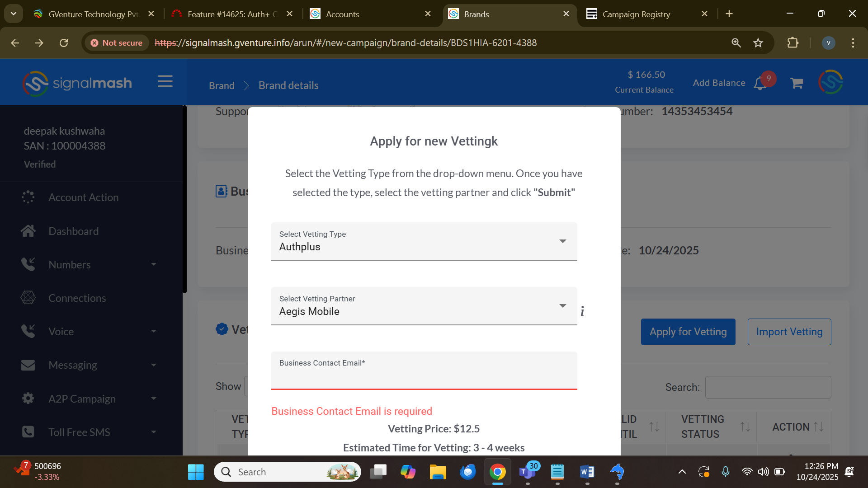The width and height of the screenshot is (868, 488).
Task: Click the hamburger menu icon
Action: coord(165,81)
